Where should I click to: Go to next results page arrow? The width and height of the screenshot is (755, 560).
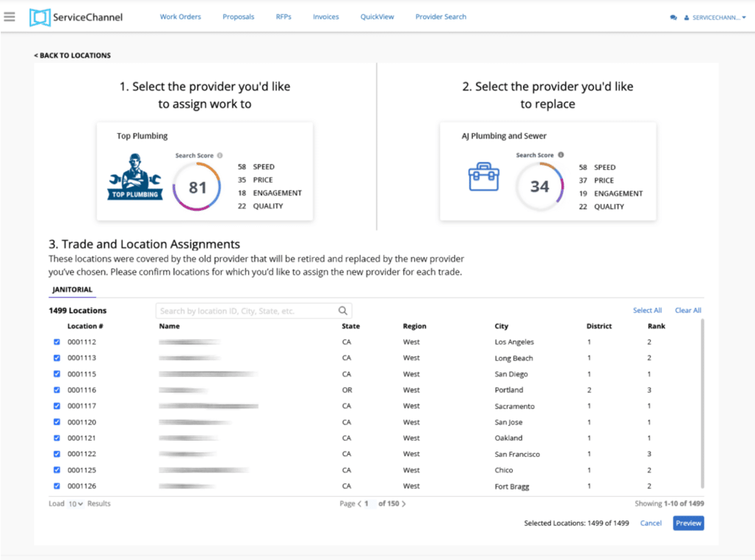pyautogui.click(x=404, y=504)
